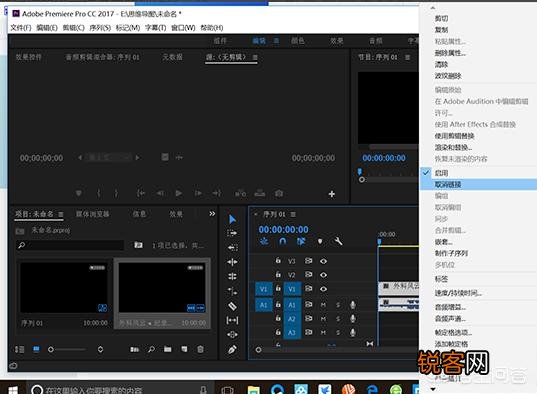Viewport: 537px width, 394px height.
Task: Enable voice-over record on track A3
Action: coord(353,332)
